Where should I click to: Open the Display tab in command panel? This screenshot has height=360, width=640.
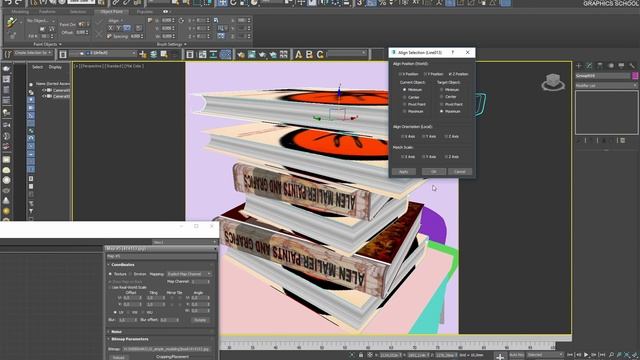click(x=621, y=66)
